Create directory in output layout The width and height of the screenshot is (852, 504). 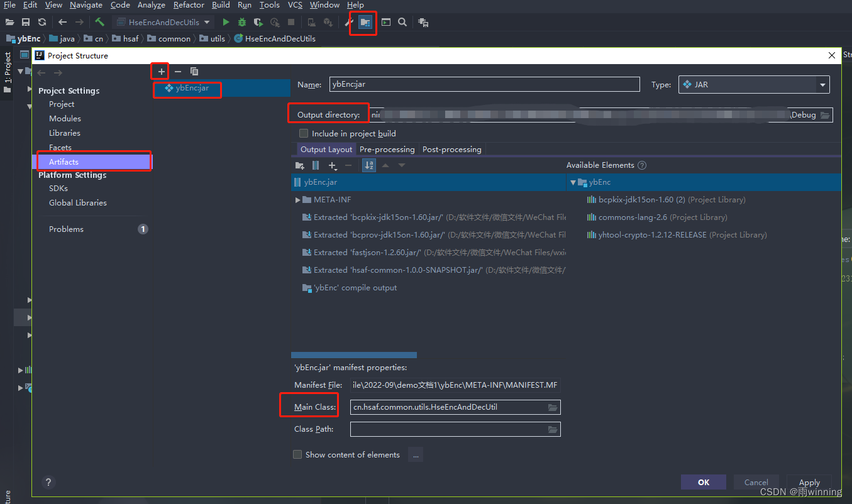[x=299, y=165]
